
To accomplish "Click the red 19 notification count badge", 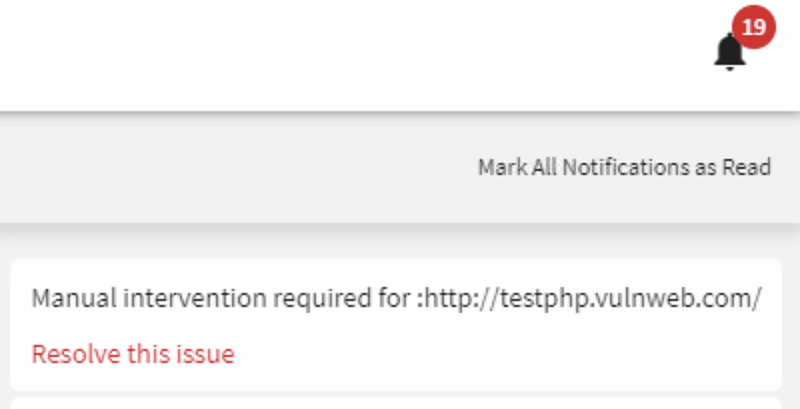I will [754, 27].
